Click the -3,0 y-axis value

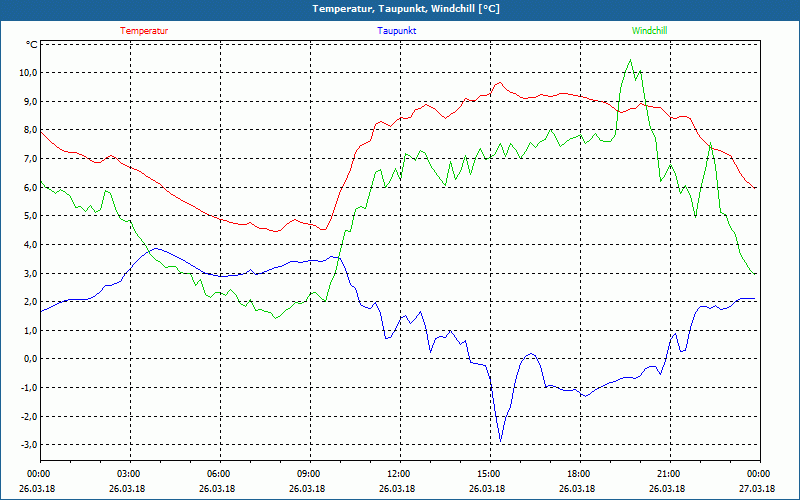[x=28, y=445]
